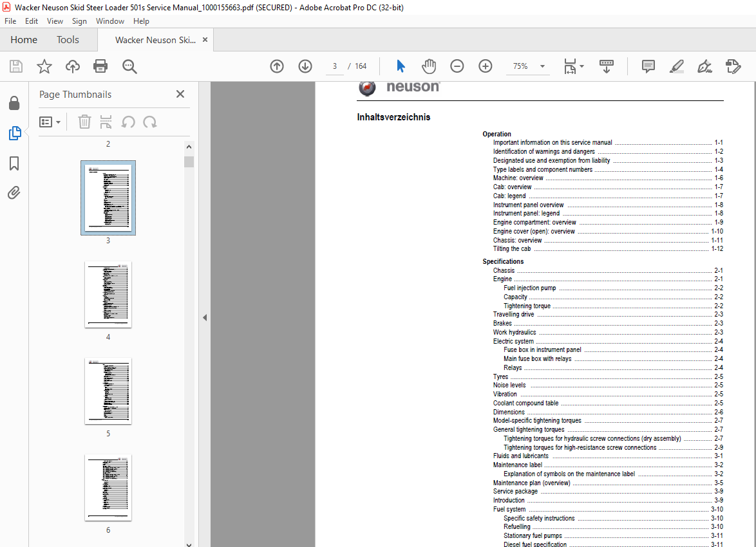Open the sign document pen icon
Screen dimensions: 756x547
pos(705,66)
